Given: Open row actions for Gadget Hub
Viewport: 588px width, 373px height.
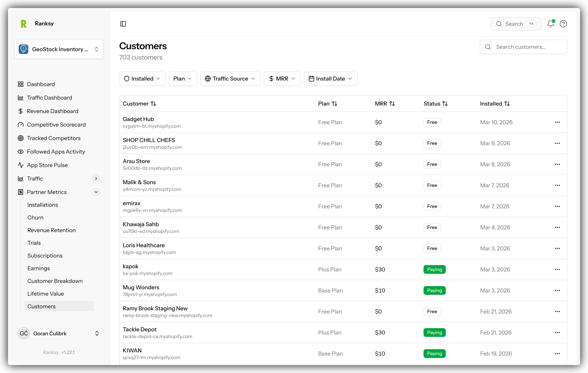Looking at the screenshot, I should (557, 122).
